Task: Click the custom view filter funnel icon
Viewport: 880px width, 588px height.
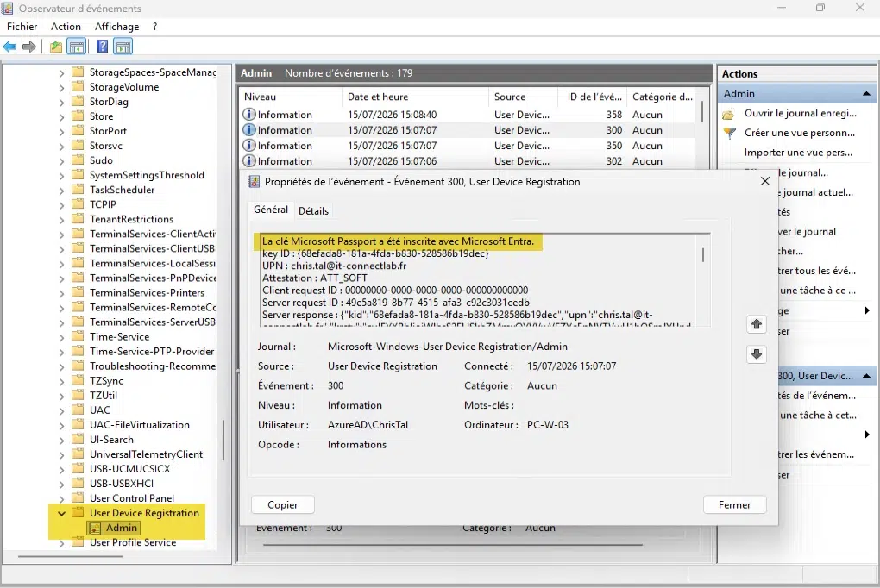Action: pyautogui.click(x=729, y=134)
